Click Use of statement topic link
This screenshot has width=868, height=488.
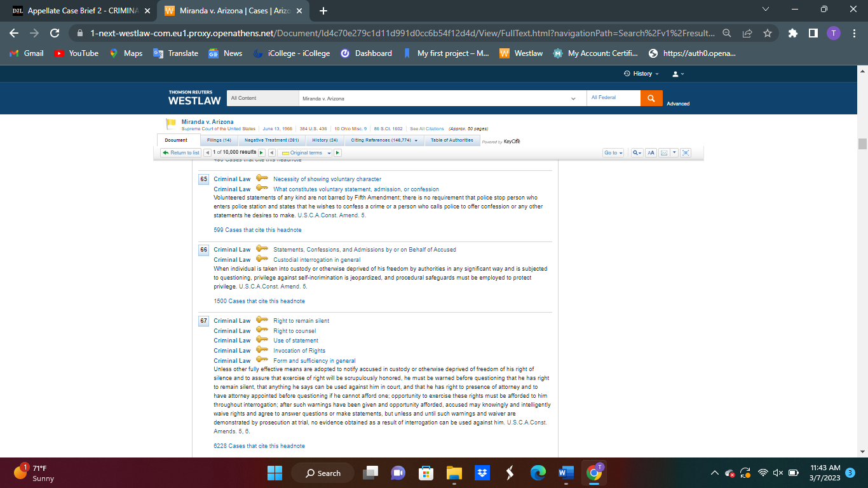(296, 341)
